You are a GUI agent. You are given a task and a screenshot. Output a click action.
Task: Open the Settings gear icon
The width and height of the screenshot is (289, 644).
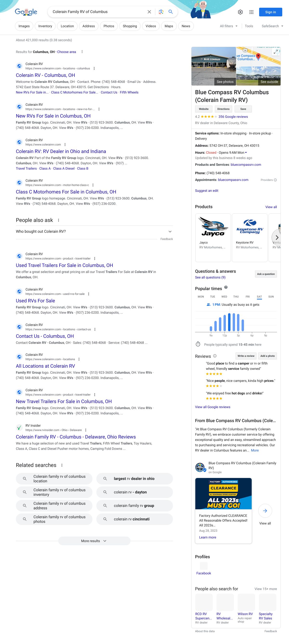pyautogui.click(x=240, y=12)
